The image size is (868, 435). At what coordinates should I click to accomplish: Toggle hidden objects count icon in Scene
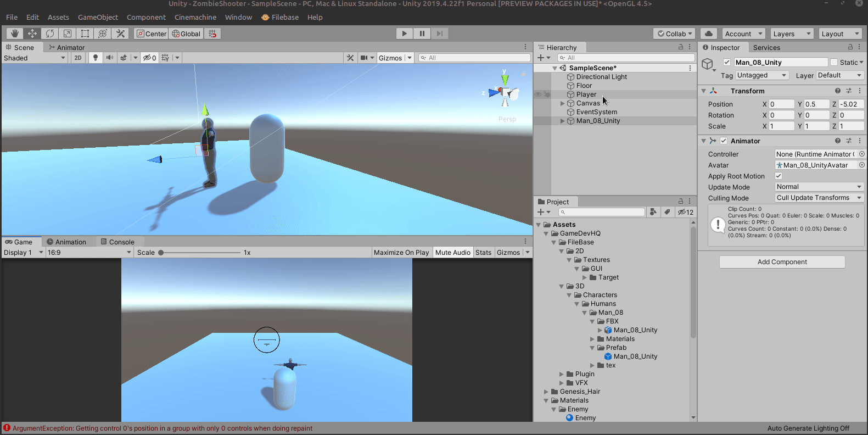(x=149, y=58)
